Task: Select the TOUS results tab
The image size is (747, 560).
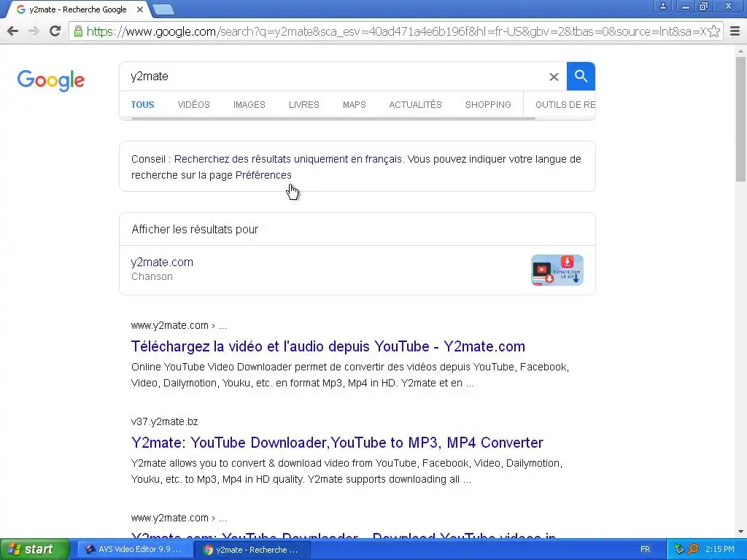Action: click(142, 105)
